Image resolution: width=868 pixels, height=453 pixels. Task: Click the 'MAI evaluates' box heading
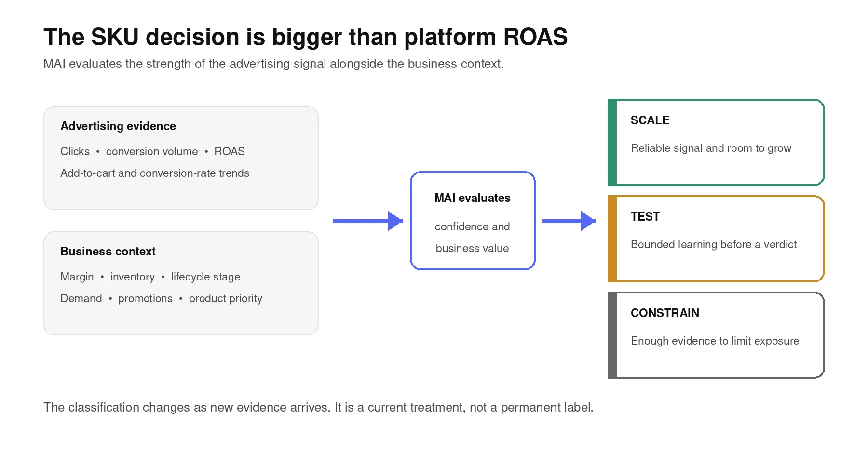(x=473, y=198)
